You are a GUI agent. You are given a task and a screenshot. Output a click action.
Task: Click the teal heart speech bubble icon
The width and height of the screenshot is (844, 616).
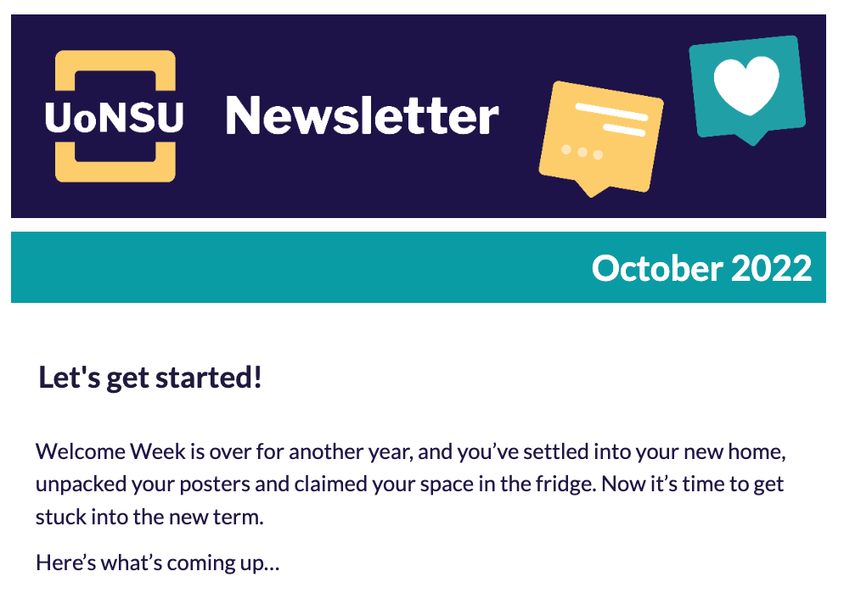(x=747, y=90)
